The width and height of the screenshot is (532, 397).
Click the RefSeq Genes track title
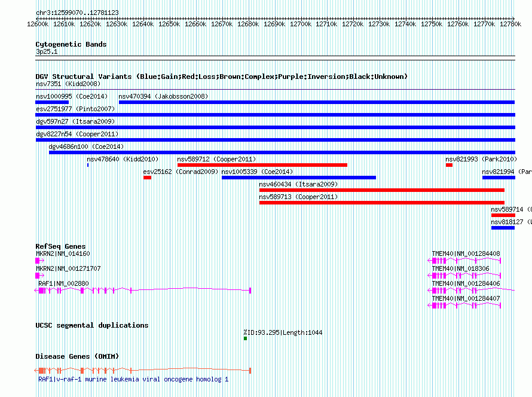tap(60, 246)
